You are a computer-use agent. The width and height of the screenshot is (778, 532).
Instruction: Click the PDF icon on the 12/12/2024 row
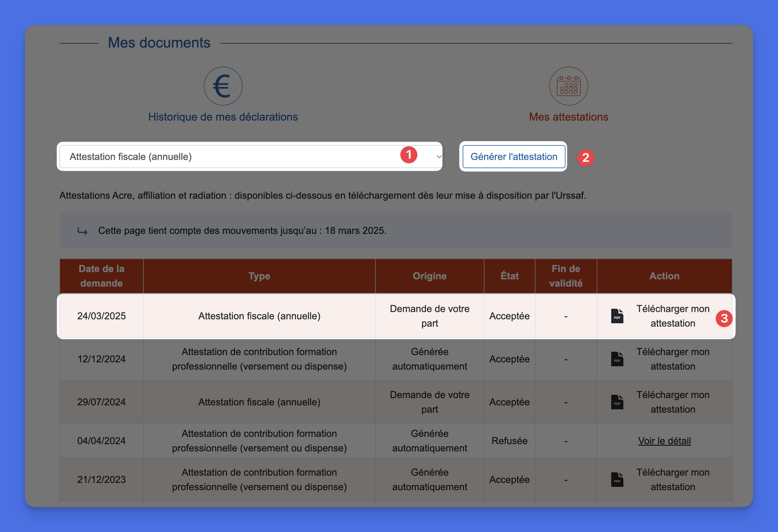(x=617, y=359)
